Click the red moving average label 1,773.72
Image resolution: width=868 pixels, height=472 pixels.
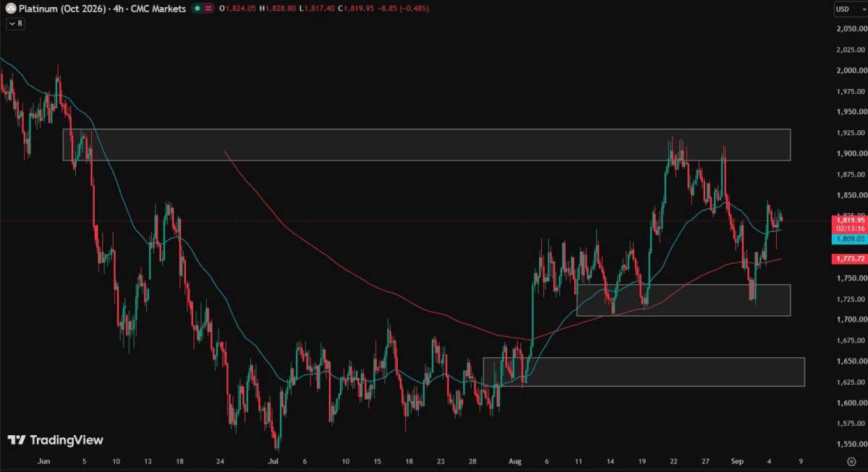pos(848,257)
